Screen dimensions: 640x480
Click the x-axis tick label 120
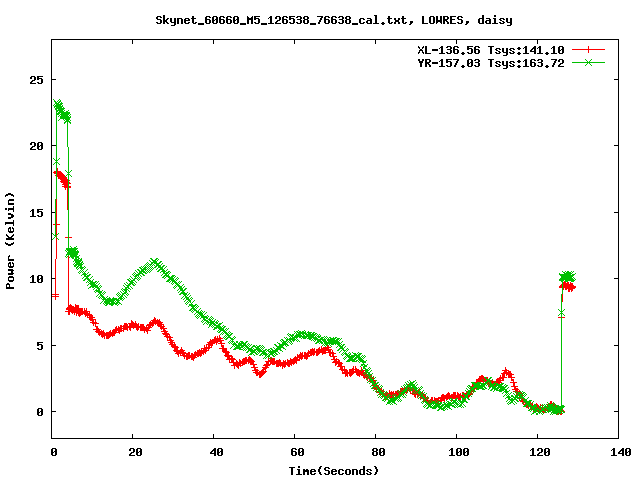(540, 452)
